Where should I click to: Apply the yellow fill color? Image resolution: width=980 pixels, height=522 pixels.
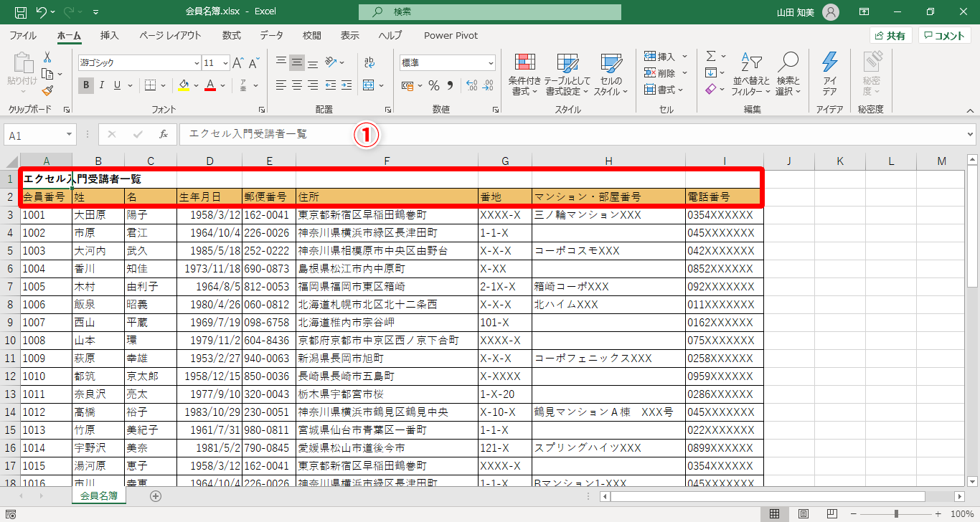[x=184, y=85]
